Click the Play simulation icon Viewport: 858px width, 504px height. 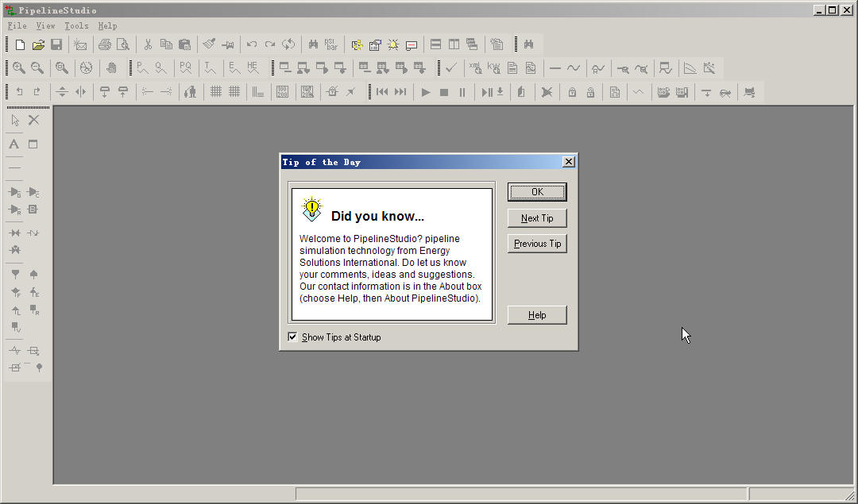click(x=425, y=92)
